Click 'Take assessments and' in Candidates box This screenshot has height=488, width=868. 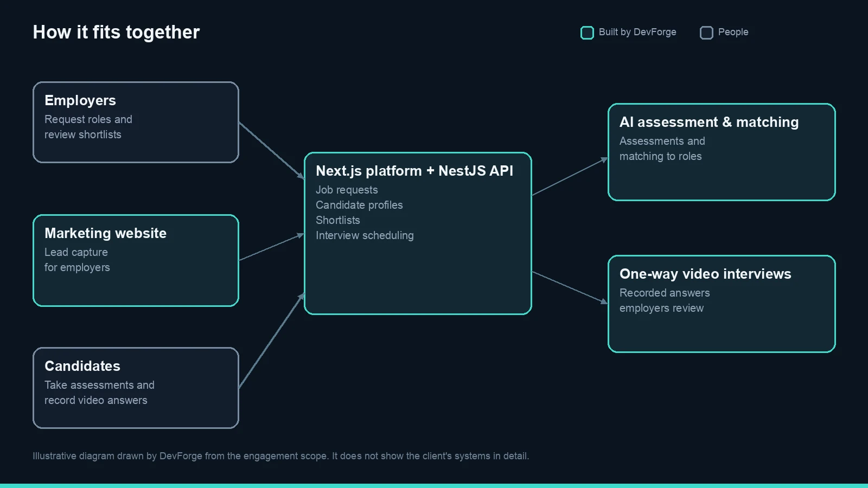99,385
